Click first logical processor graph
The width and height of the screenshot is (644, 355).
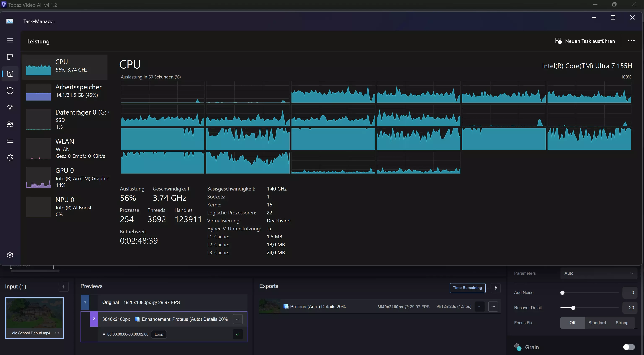[x=163, y=92]
